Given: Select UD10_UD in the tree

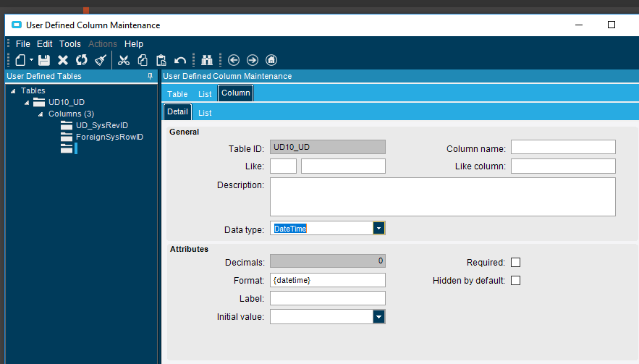Looking at the screenshot, I should click(67, 102).
